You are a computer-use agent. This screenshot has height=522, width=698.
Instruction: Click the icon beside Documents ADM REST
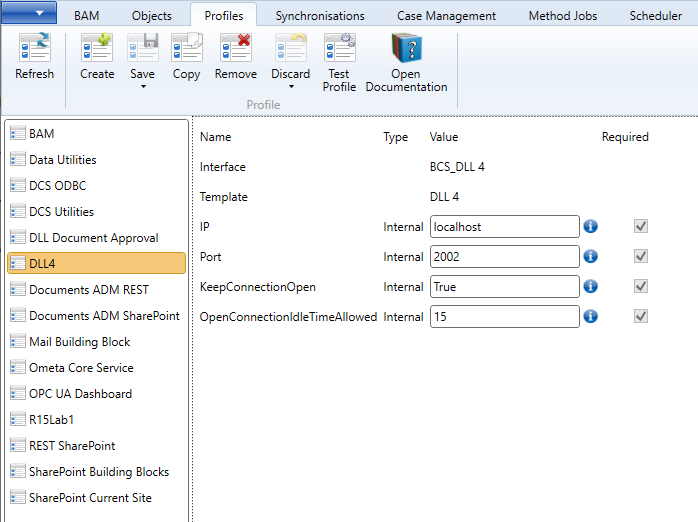click(18, 290)
